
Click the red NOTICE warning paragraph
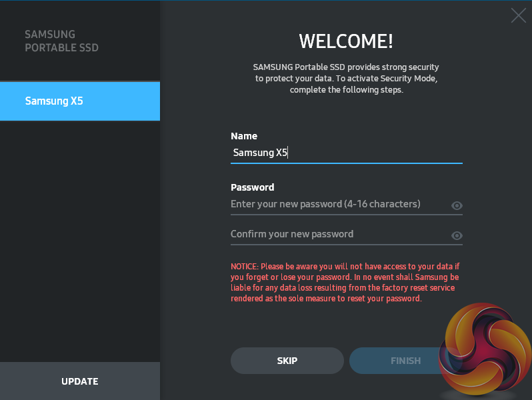[345, 283]
